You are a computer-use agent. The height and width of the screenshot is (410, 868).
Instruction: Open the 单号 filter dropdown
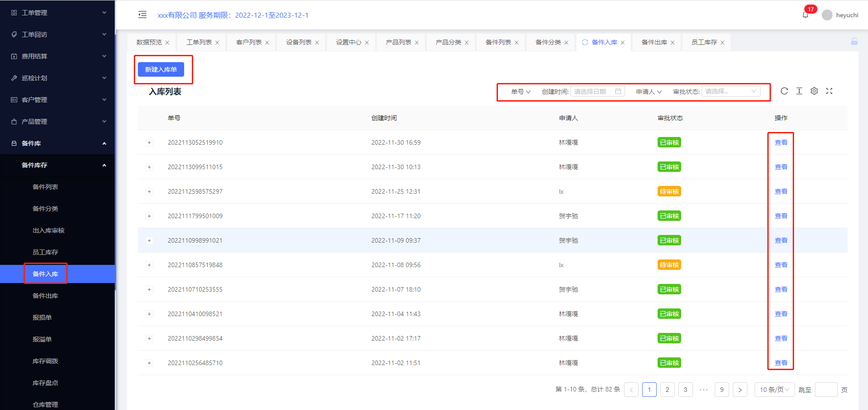[521, 92]
